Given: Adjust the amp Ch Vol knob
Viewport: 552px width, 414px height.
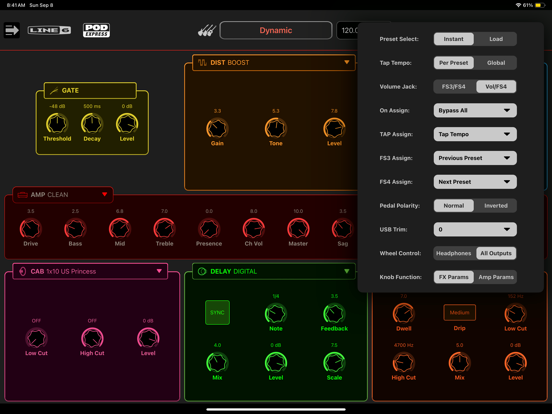Looking at the screenshot, I should [253, 229].
